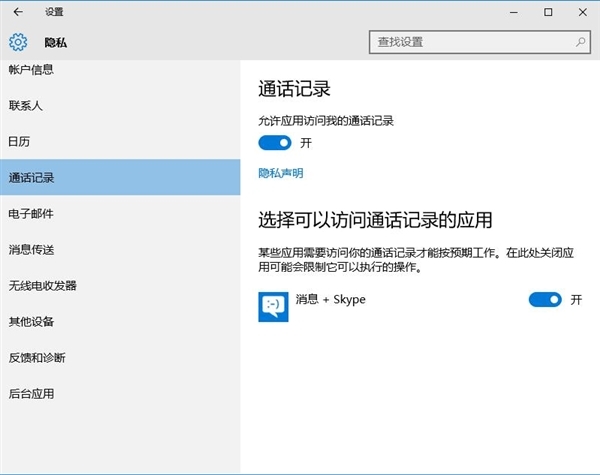Go to 后台应用 settings
The image size is (600, 475).
pyautogui.click(x=31, y=394)
